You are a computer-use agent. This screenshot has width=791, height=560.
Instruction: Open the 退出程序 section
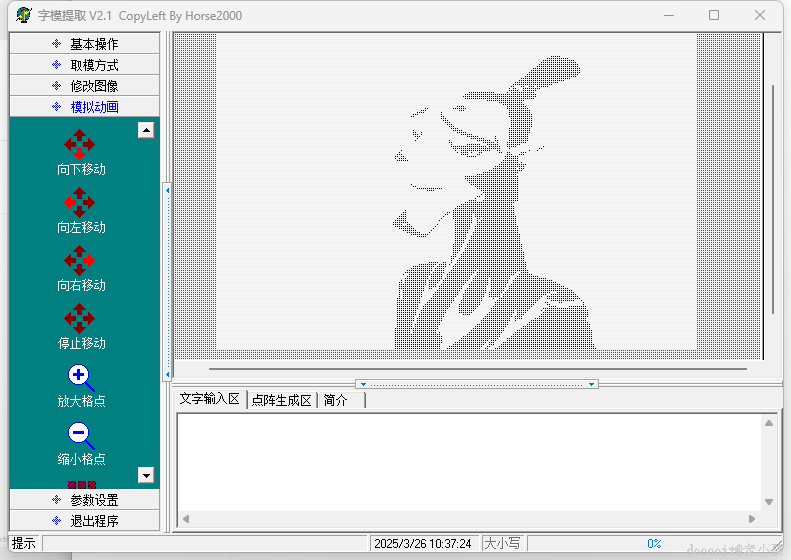[x=84, y=521]
